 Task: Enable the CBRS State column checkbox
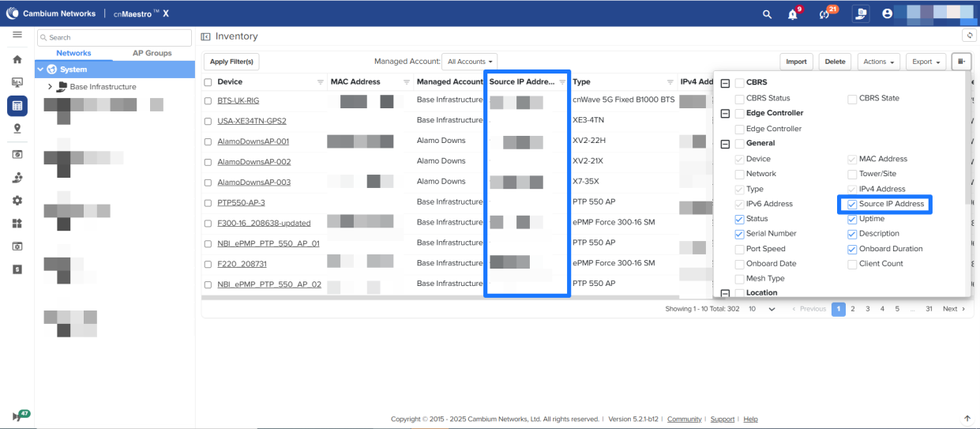pyautogui.click(x=852, y=99)
